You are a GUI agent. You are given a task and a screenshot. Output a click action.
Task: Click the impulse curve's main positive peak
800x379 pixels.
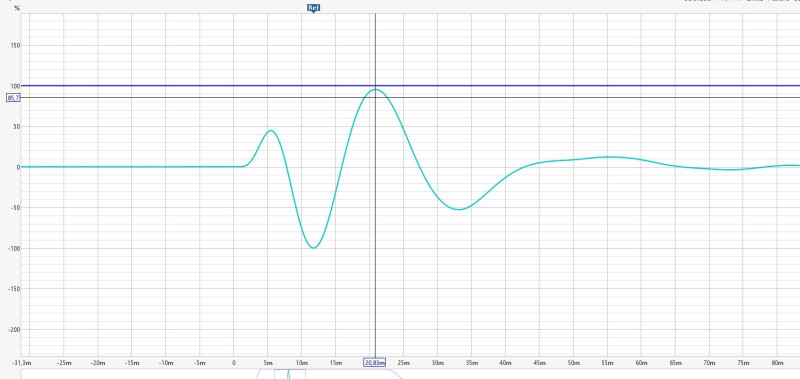[376, 90]
